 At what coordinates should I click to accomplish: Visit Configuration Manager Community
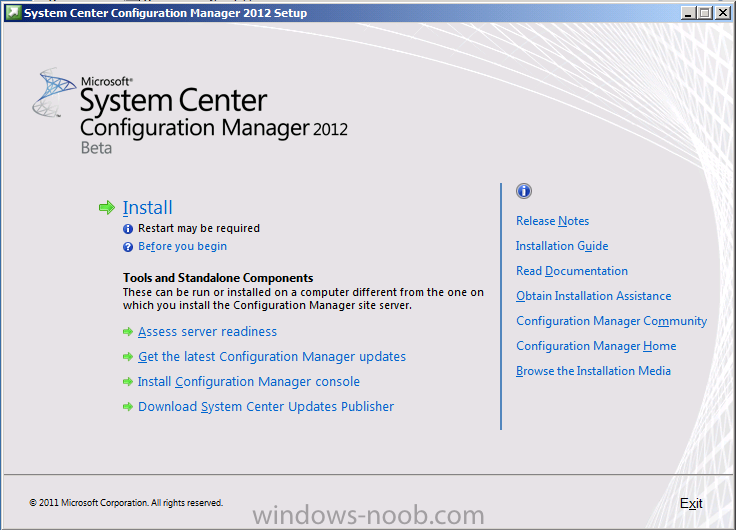point(612,321)
